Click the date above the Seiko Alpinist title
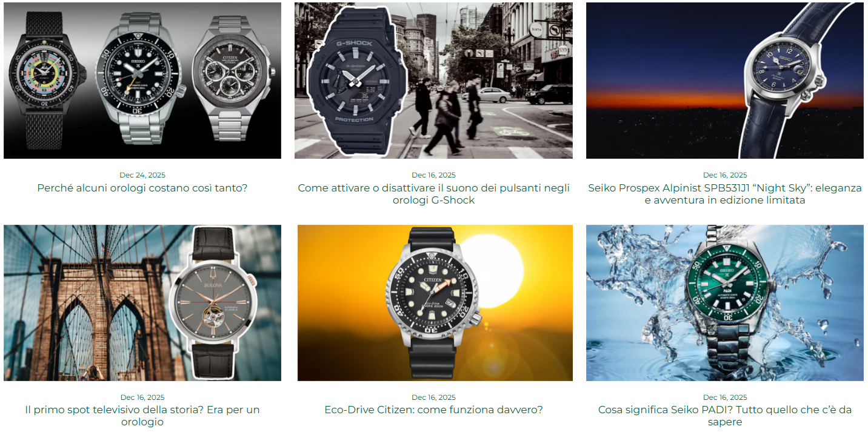 click(x=725, y=175)
